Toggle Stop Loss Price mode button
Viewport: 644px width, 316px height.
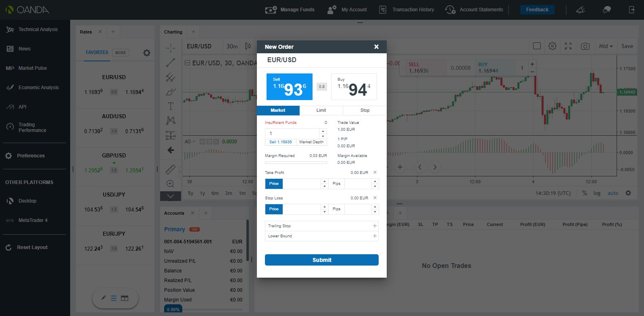[274, 209]
